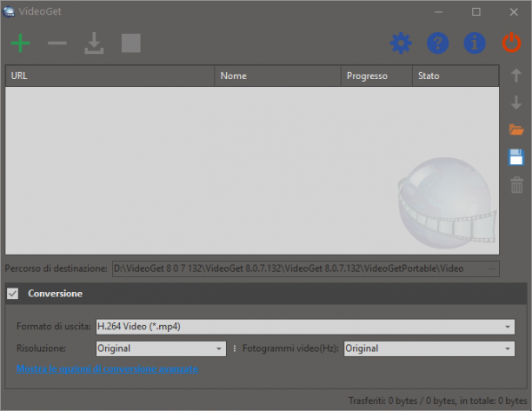Open the Fotogrammi video(Hz) dropdown
Screen dimensions: 532x411
(x=429, y=348)
